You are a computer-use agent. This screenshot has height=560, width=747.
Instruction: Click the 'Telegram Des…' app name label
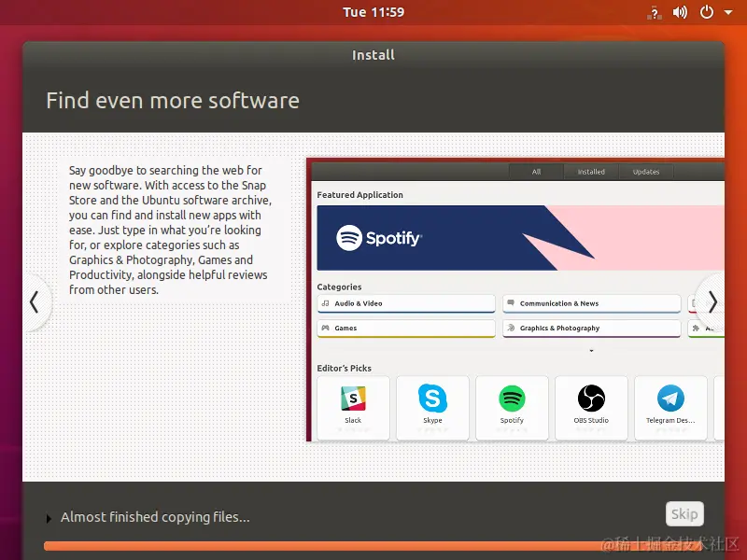click(x=670, y=421)
